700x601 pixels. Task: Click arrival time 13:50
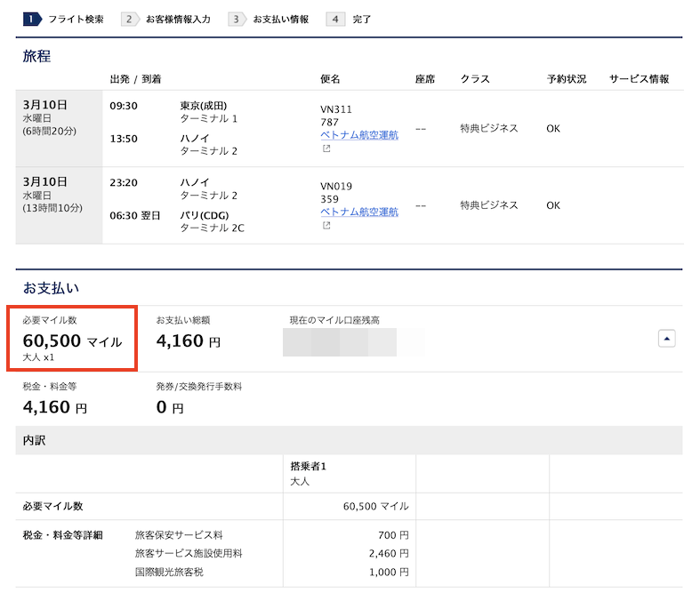(124, 139)
